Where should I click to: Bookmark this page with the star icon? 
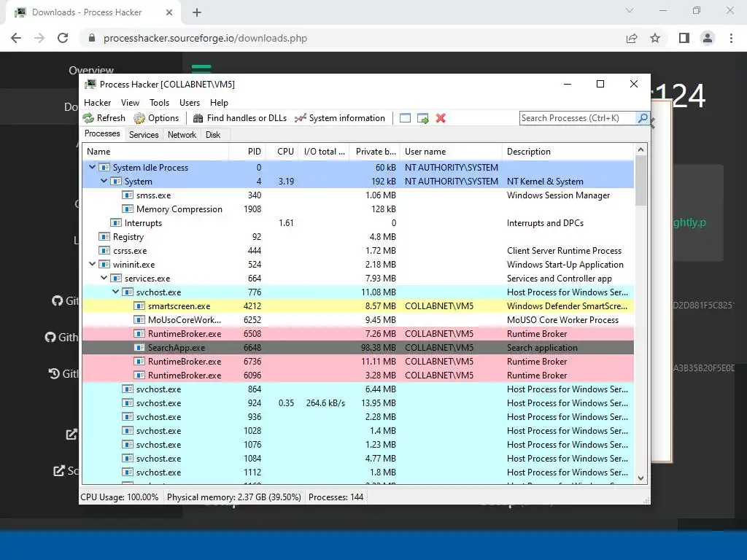coord(655,38)
